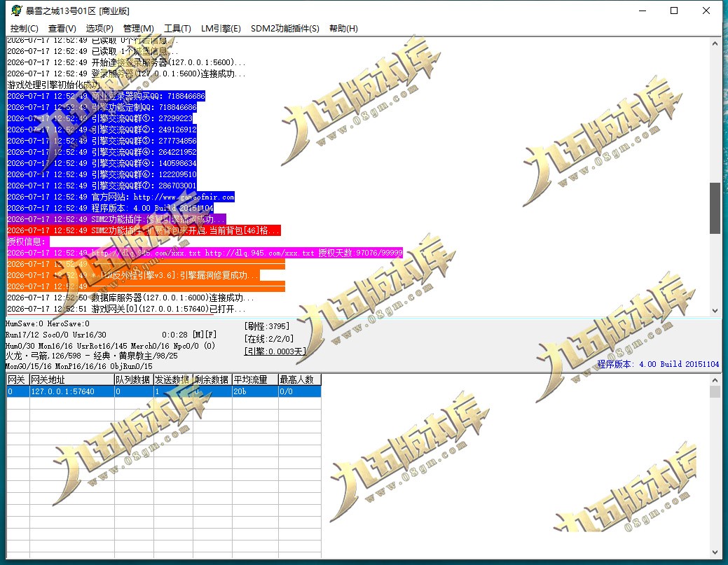Open the 工具(T) menu
Viewport: 728px width, 565px height.
click(177, 28)
